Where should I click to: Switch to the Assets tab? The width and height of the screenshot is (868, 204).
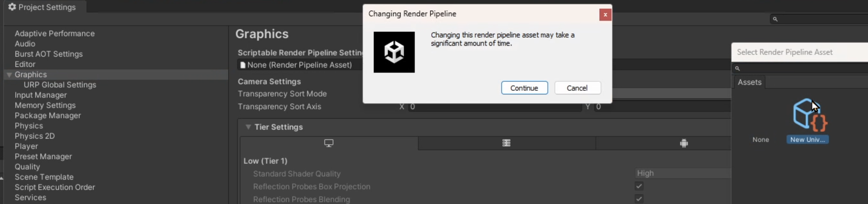pos(749,82)
